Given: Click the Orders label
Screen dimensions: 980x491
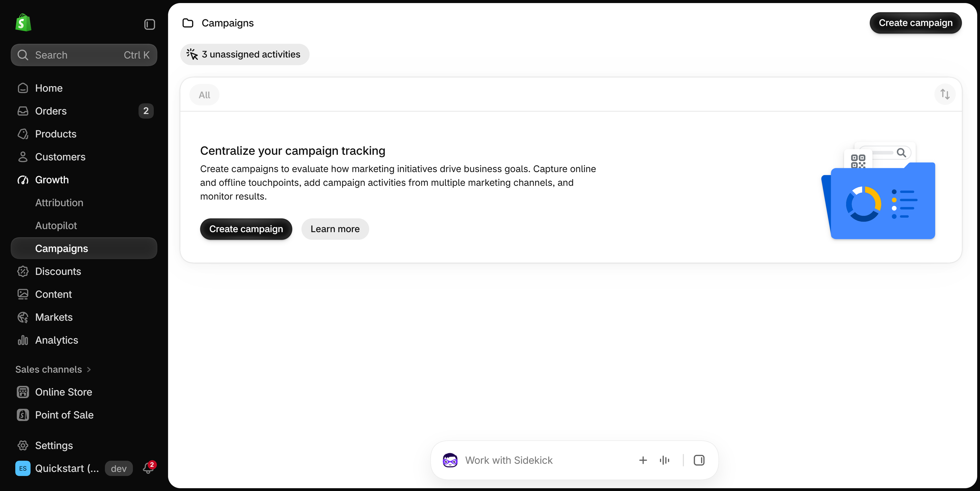Looking at the screenshot, I should point(51,111).
